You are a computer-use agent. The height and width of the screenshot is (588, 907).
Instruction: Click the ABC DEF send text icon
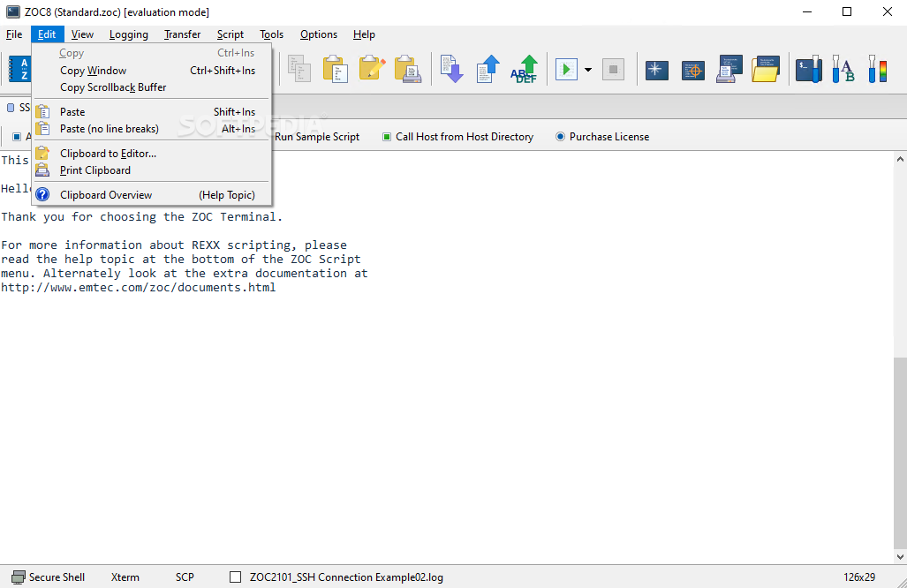pos(524,70)
